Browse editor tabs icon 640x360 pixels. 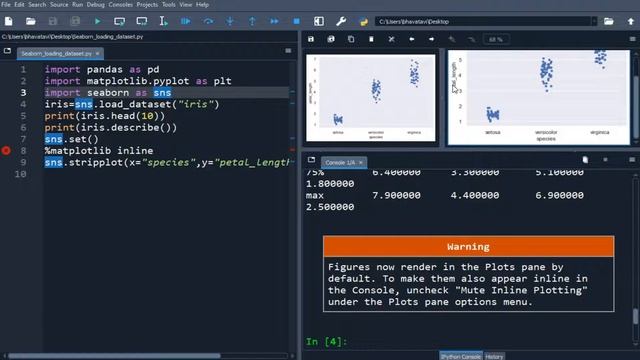coord(7,51)
